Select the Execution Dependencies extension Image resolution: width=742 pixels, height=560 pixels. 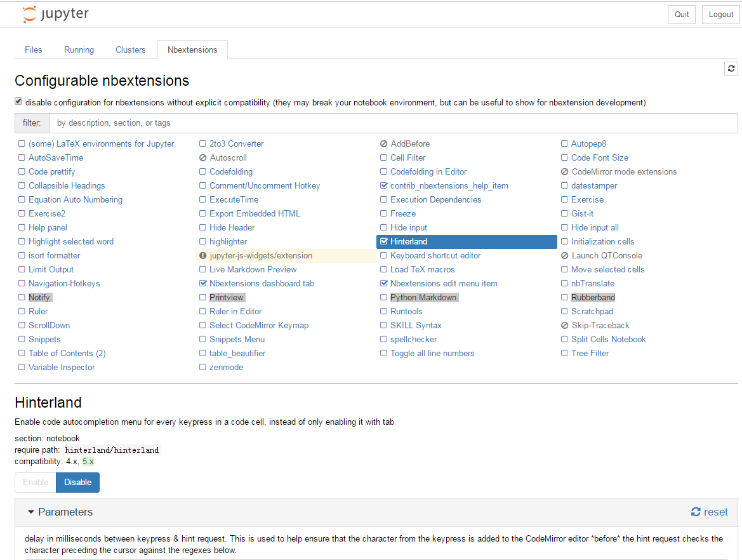coord(436,200)
